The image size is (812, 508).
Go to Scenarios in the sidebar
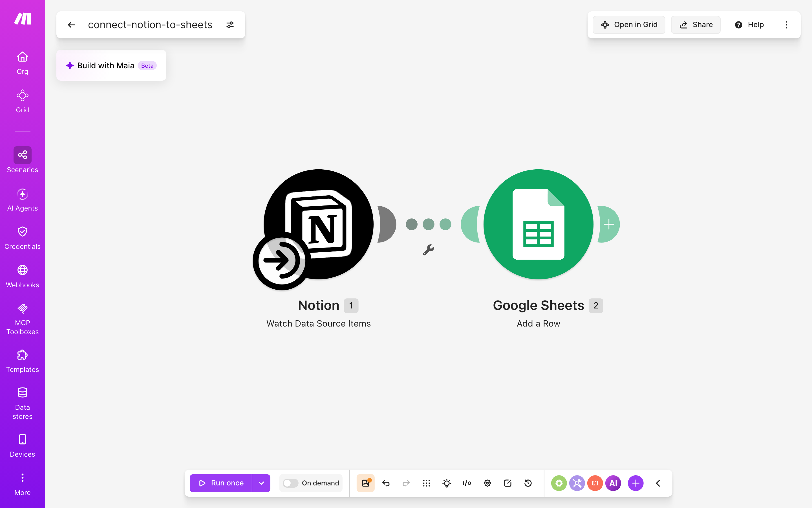point(23,160)
